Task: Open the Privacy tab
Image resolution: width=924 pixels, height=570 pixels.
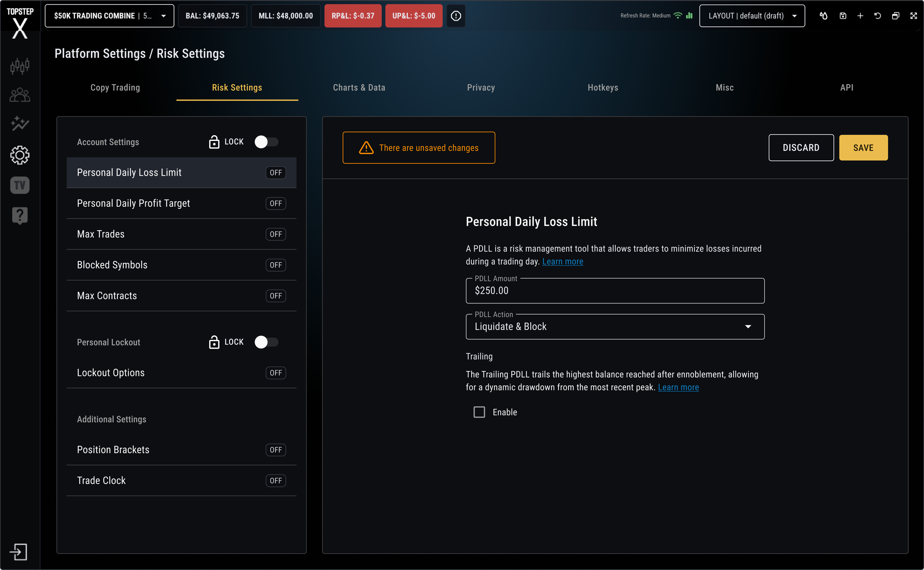Action: tap(481, 88)
